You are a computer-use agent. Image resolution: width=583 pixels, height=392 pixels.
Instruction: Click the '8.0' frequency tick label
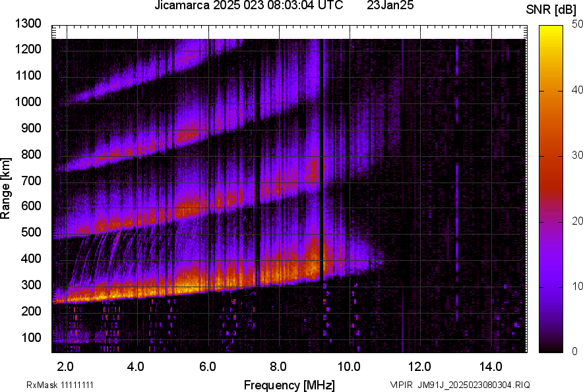(278, 366)
